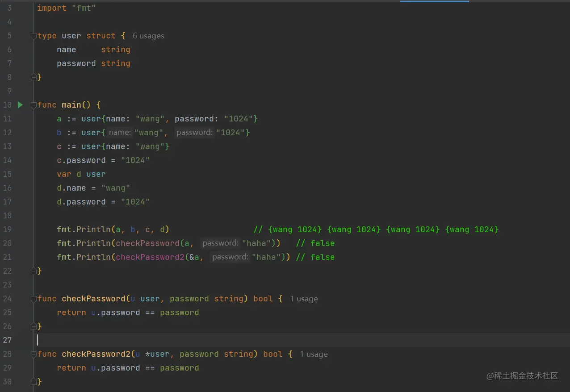This screenshot has width=570, height=392.
Task: Click the 'password:' inlay hint on line 20
Action: pyautogui.click(x=220, y=243)
